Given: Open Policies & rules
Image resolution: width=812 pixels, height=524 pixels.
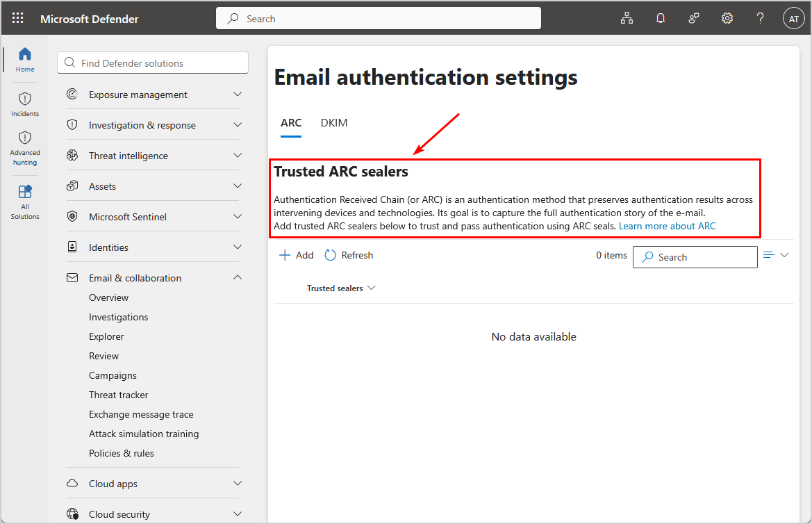Looking at the screenshot, I should point(121,454).
